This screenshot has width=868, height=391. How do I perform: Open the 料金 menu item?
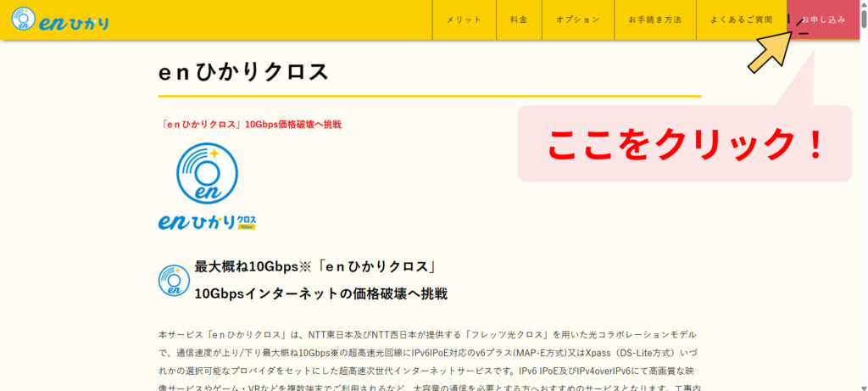tap(519, 20)
